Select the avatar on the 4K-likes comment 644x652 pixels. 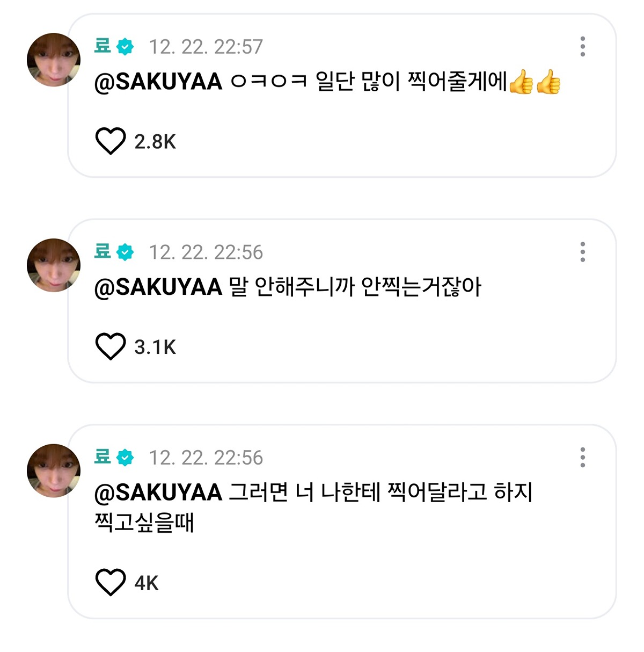54,470
